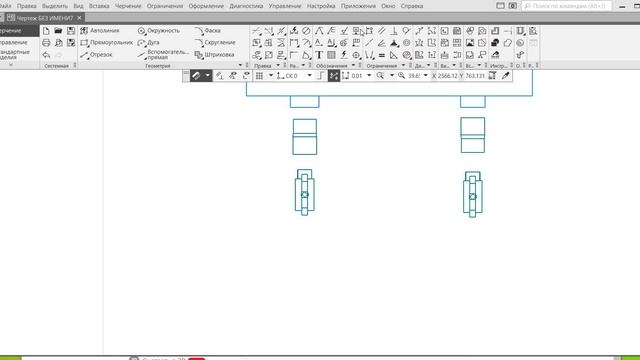Screen dimensions: 640x360
Task: Toggle the grid display button
Action: coord(259,76)
